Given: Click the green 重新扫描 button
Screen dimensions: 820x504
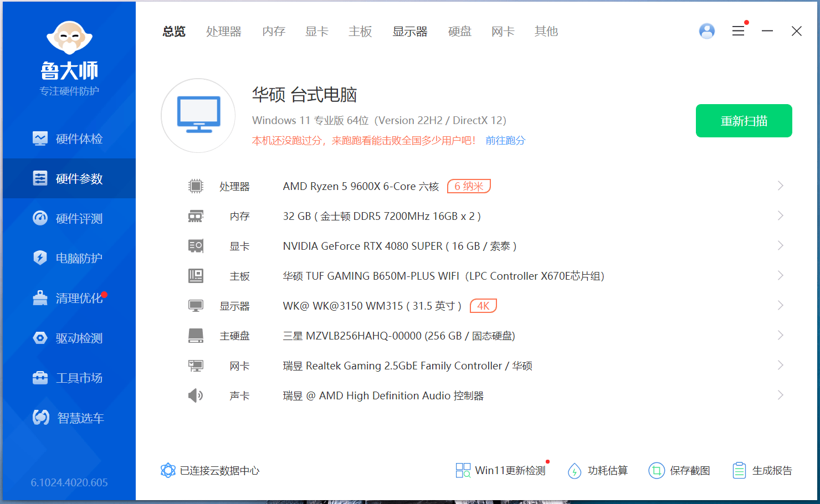Looking at the screenshot, I should tap(744, 121).
